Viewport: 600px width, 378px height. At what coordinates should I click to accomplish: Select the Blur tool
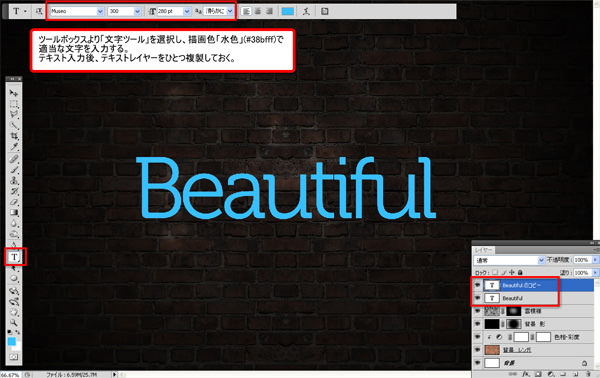[x=14, y=223]
